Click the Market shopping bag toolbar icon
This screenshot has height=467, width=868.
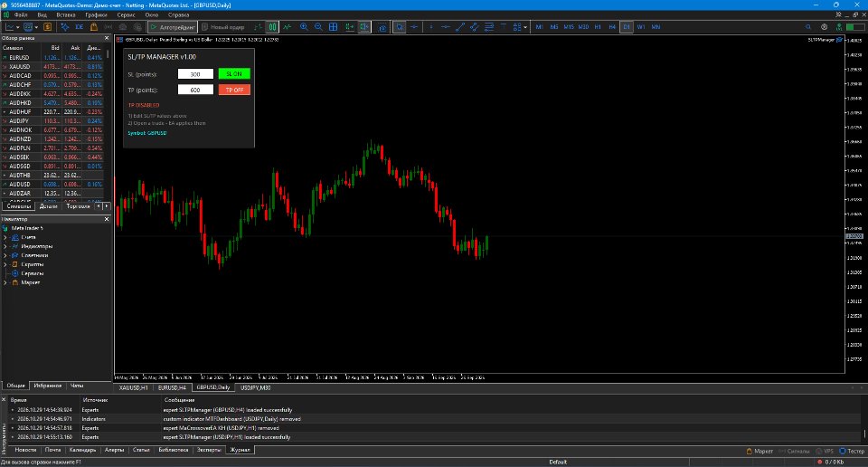93,26
